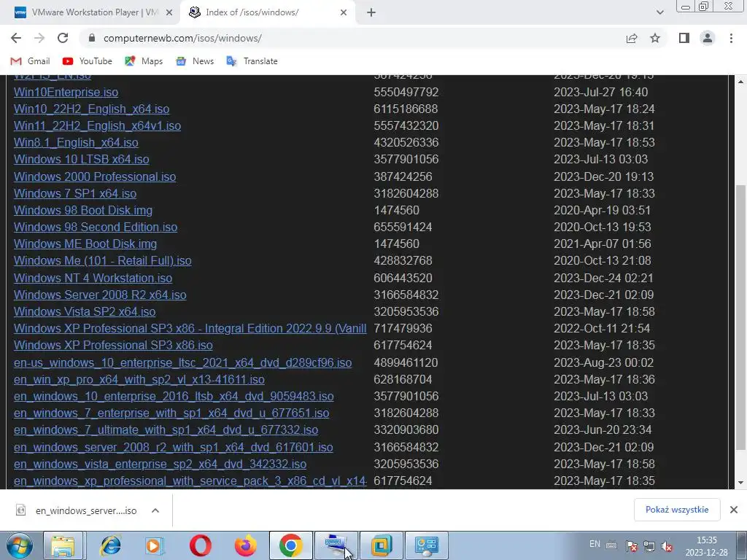
Task: Open Windows ME Boot Disk.img link
Action: [x=85, y=244]
